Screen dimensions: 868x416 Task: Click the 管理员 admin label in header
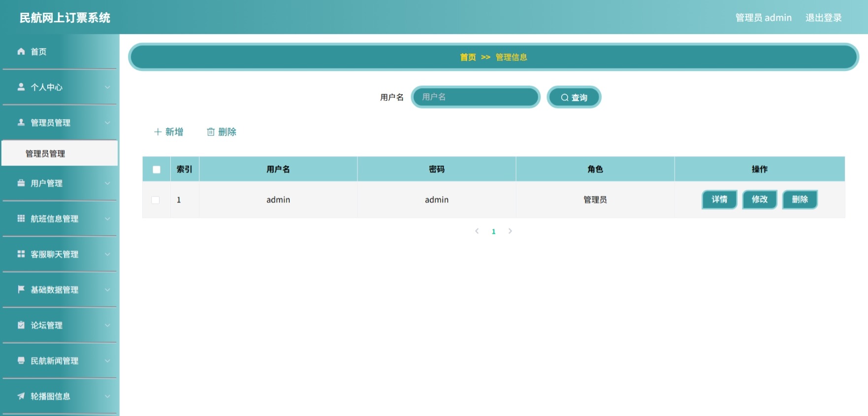tap(763, 18)
